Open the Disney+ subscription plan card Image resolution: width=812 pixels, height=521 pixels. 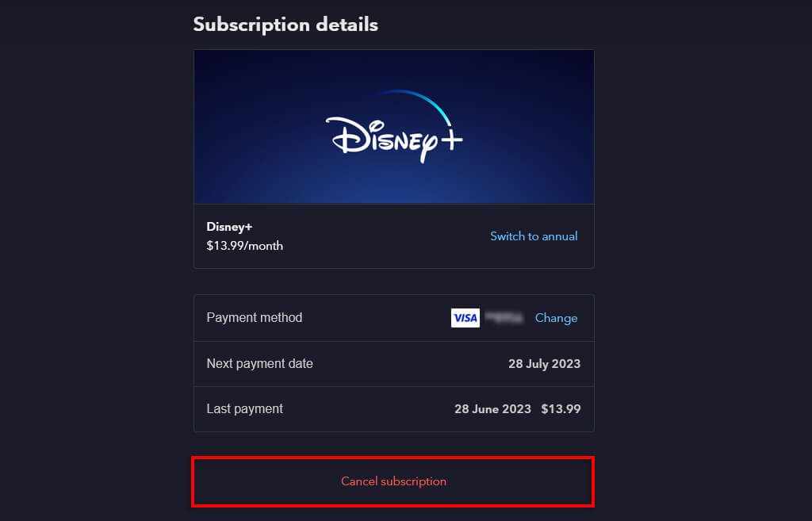point(394,236)
